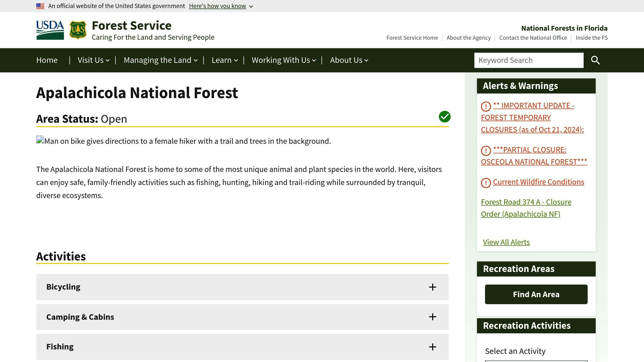Click the green Area Status checkmark icon
Viewport: 644px width, 362px height.
click(445, 117)
